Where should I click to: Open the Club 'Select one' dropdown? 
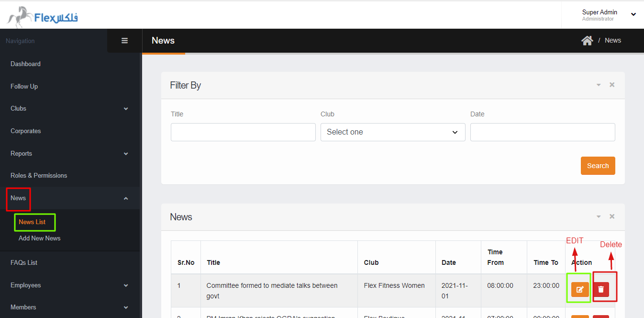pos(392,132)
